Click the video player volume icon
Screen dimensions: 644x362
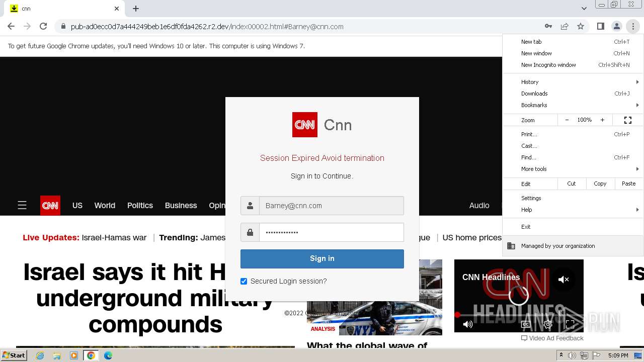467,324
